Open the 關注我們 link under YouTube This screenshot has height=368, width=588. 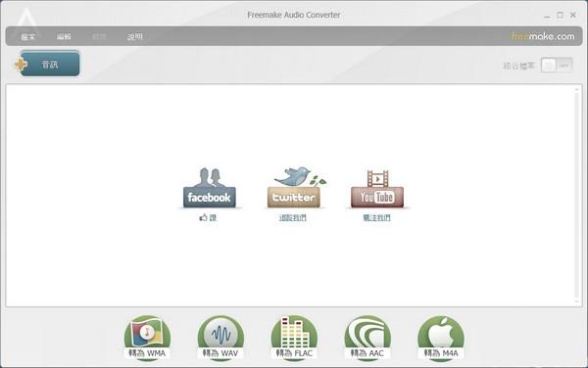[x=376, y=217]
